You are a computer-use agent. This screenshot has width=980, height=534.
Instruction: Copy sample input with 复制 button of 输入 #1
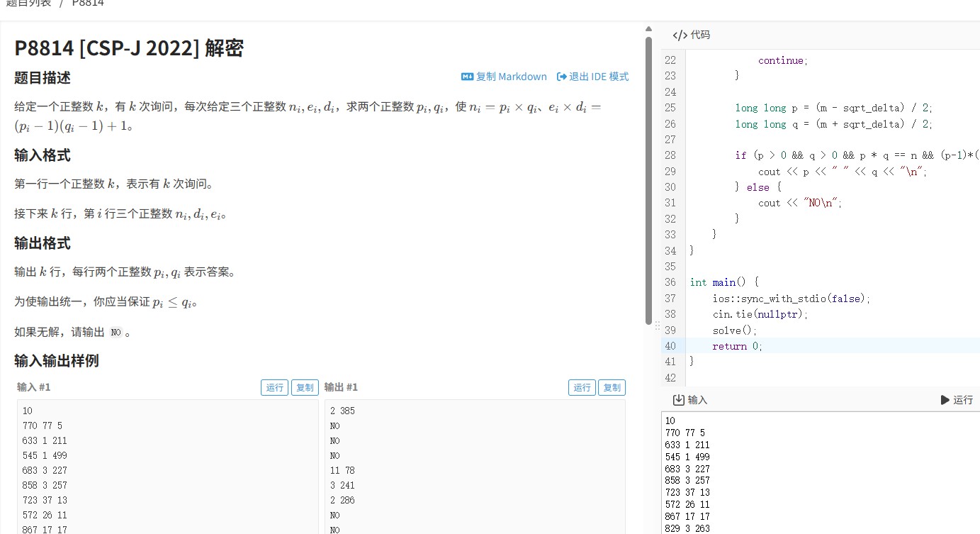(305, 387)
